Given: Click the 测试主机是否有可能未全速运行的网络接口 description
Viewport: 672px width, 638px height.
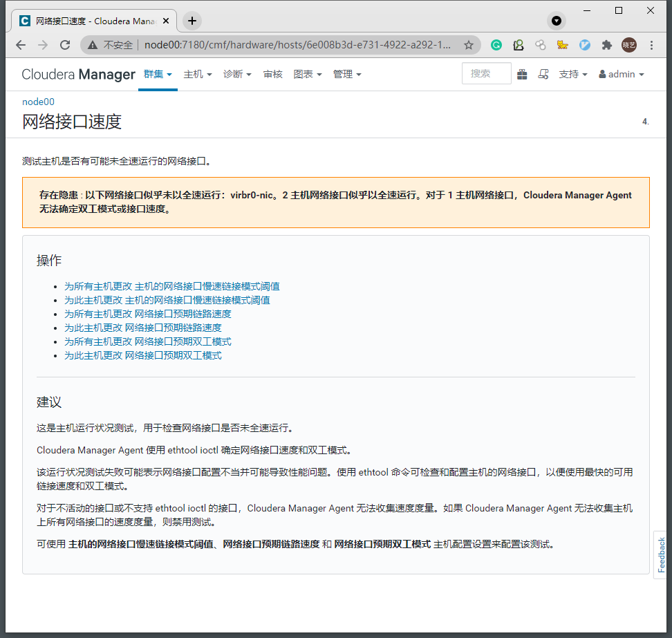Looking at the screenshot, I should click(x=117, y=162).
